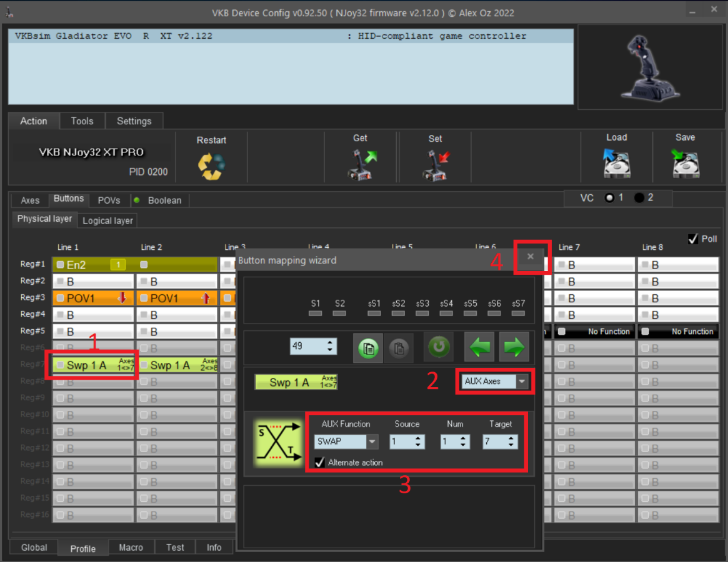Click the B cell at Reg#1 Line 8
Image resolution: width=728 pixels, height=562 pixels.
[x=679, y=265]
